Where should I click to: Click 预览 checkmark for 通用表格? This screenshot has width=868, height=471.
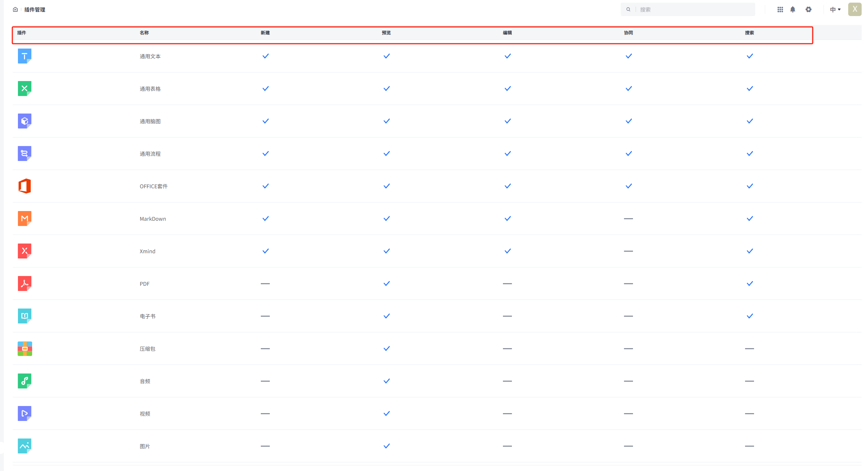(387, 89)
